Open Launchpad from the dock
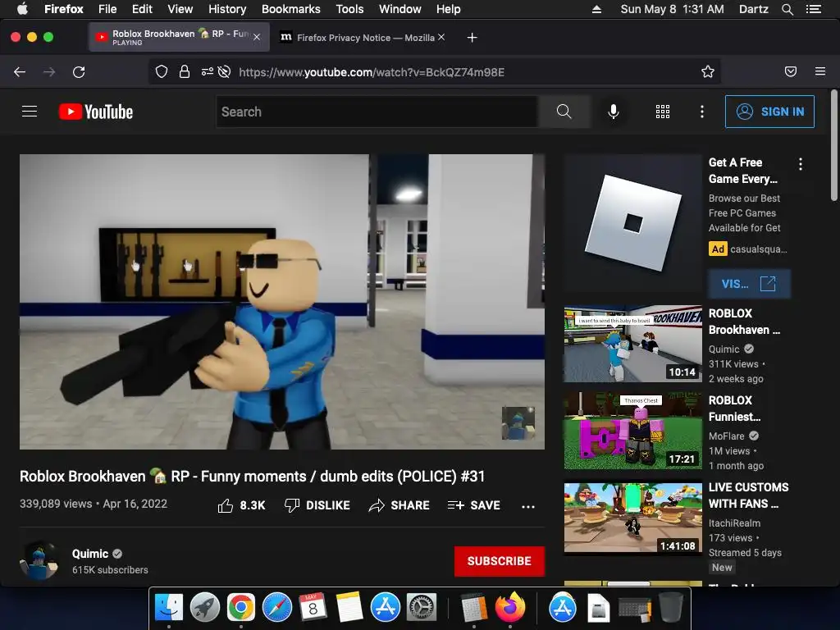Viewport: 840px width, 630px height. click(x=204, y=607)
